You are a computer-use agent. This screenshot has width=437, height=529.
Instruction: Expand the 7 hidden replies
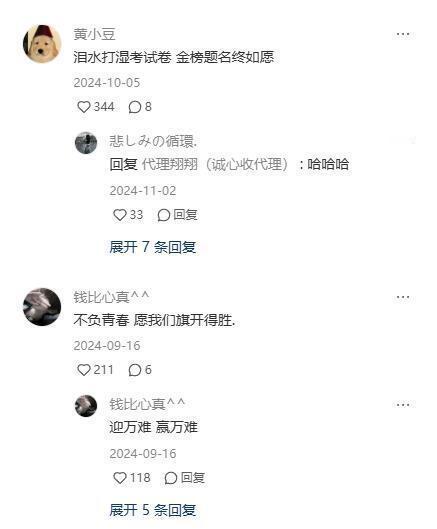coord(153,247)
